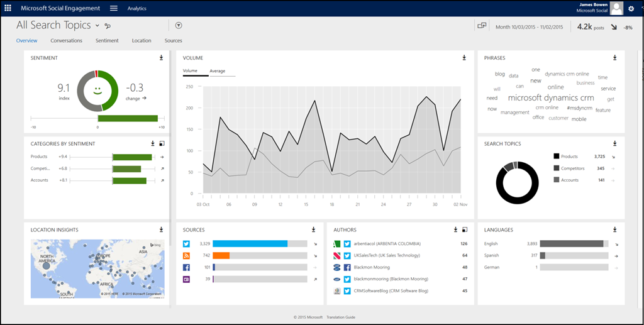
Task: Open the date range Month selector
Action: click(x=529, y=27)
